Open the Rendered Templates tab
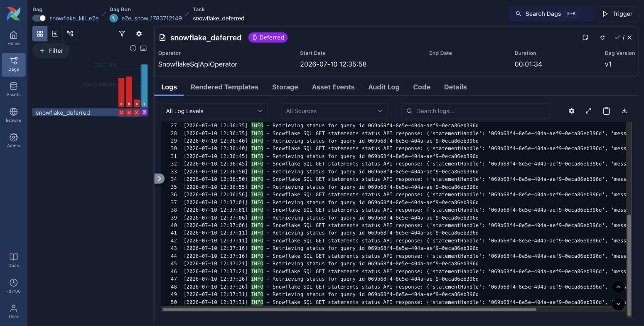644x326 pixels. (224, 87)
